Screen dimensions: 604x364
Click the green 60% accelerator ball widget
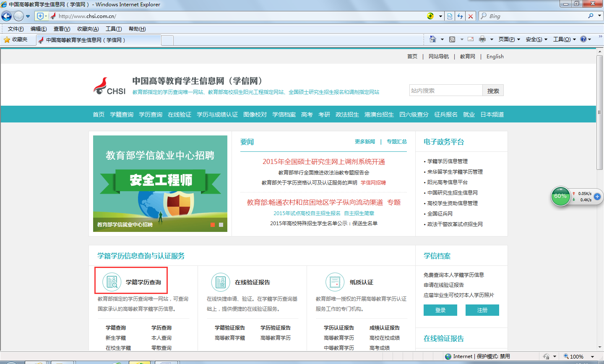[560, 196]
